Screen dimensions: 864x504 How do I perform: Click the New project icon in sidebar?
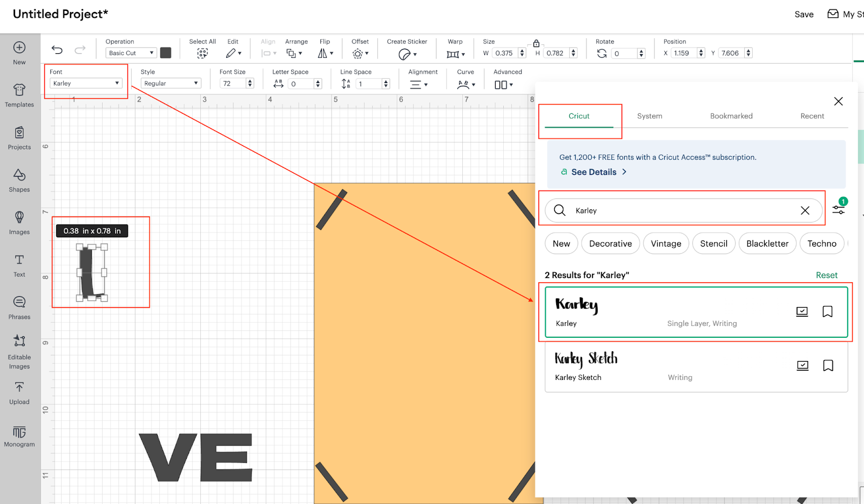(19, 53)
